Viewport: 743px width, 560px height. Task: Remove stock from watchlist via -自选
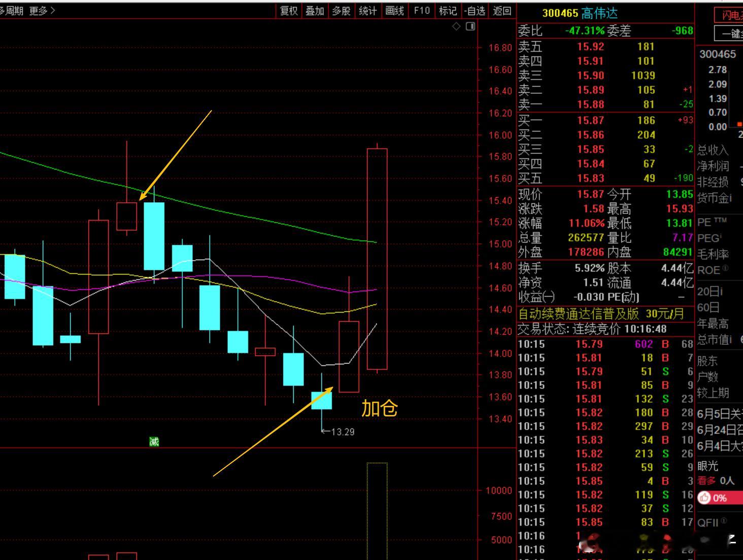coord(475,11)
